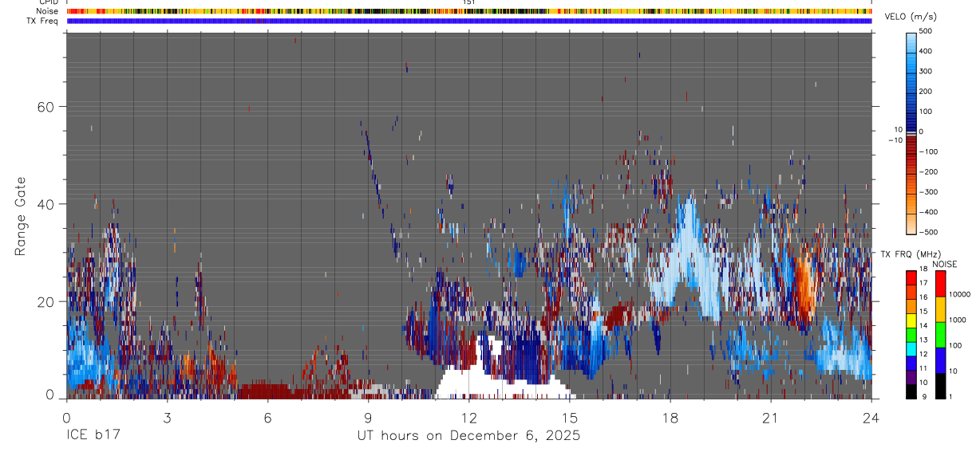This screenshot has width=980, height=452.
Task: Click the 'Range Gate' y-axis label
Action: [x=21, y=217]
